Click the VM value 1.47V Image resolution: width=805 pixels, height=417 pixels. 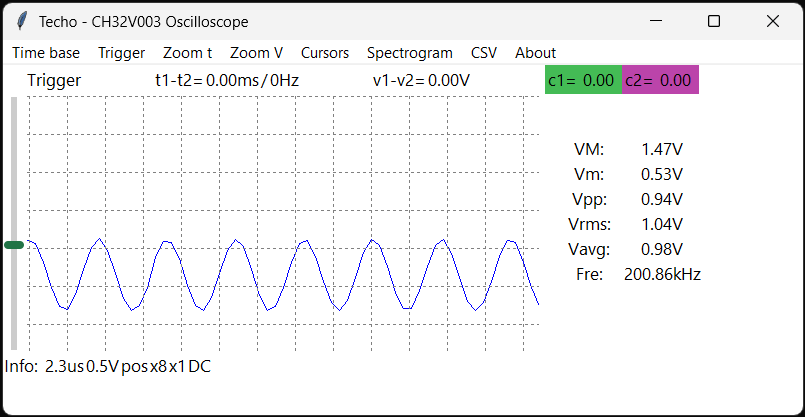(662, 150)
